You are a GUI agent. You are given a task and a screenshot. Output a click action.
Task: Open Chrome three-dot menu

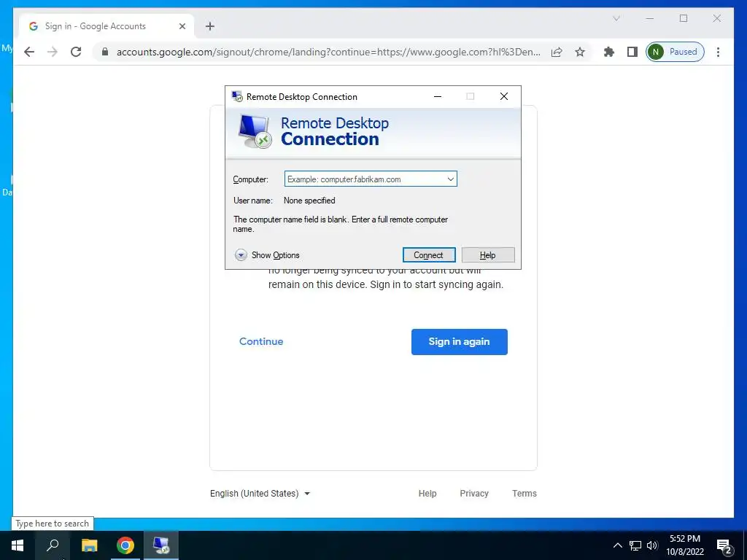(x=718, y=52)
